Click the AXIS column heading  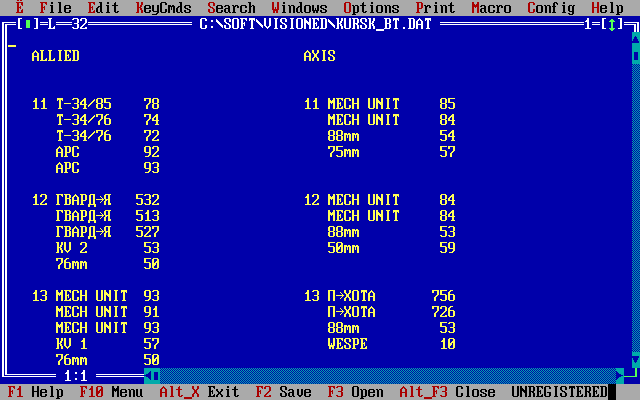320,56
